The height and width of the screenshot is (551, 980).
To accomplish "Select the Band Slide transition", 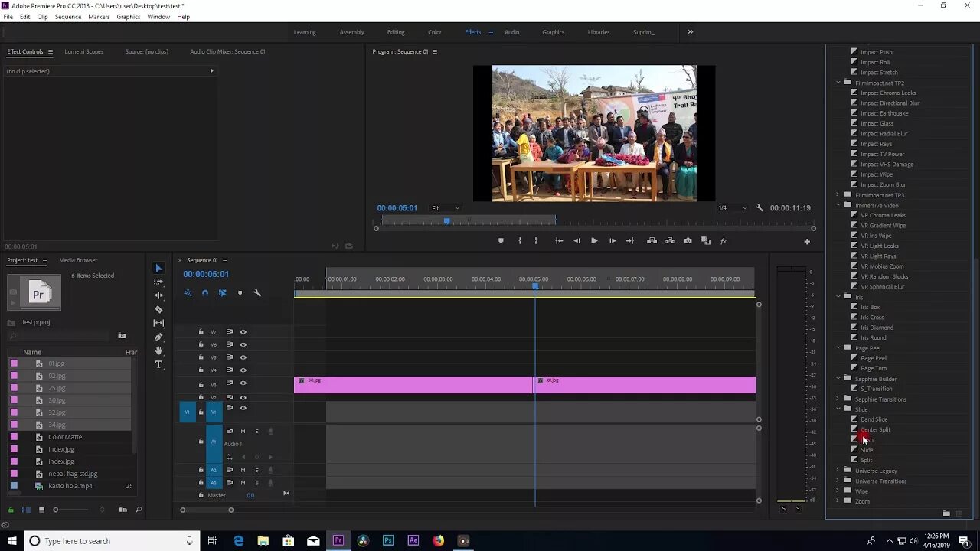I will (874, 419).
